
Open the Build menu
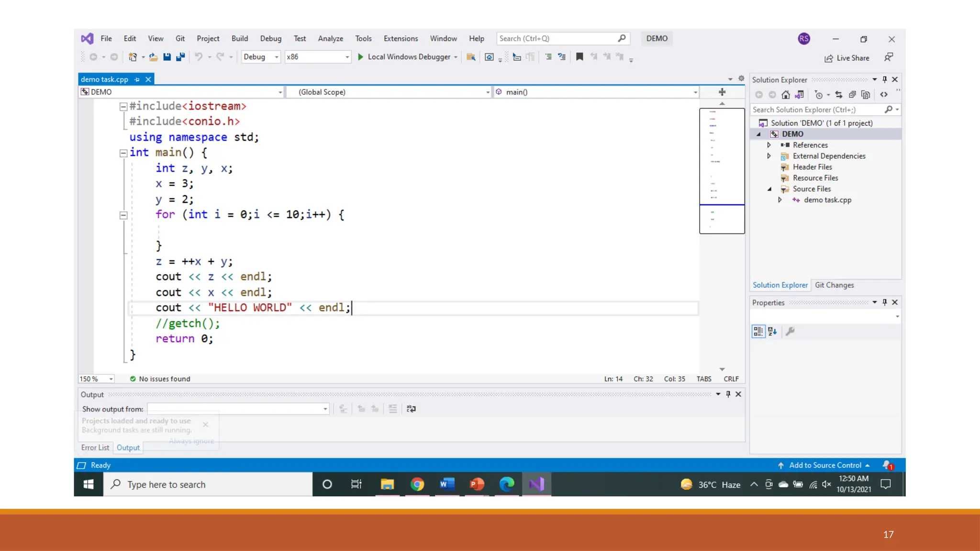coord(240,38)
